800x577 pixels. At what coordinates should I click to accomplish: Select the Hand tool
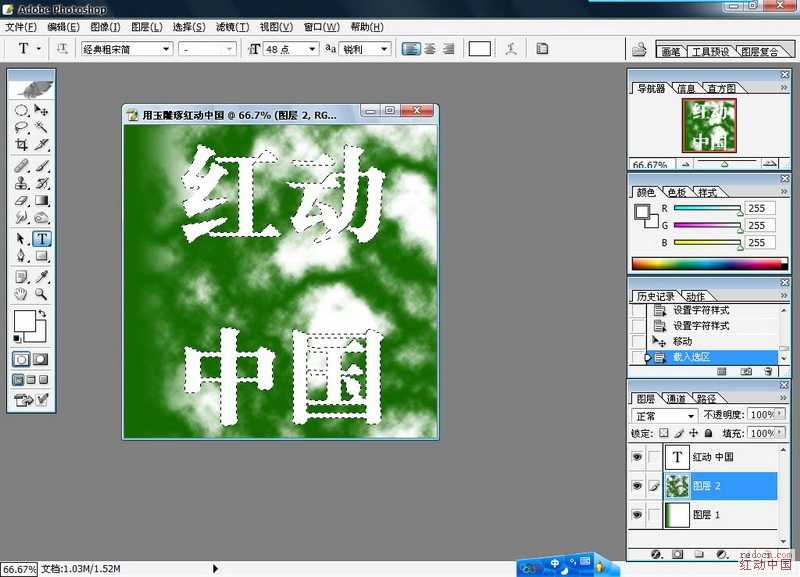(x=21, y=294)
